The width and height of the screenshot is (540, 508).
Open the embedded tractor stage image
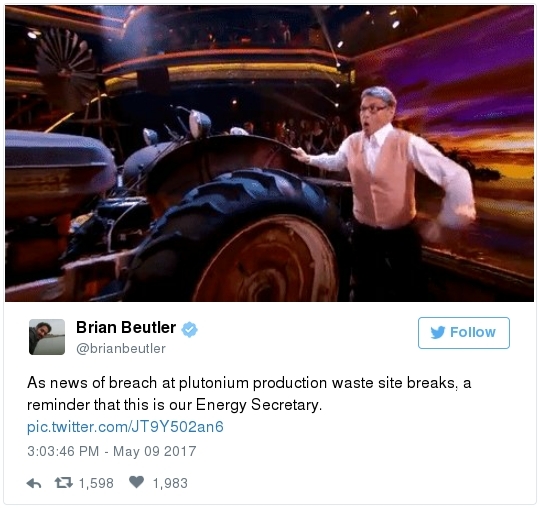pyautogui.click(x=269, y=154)
